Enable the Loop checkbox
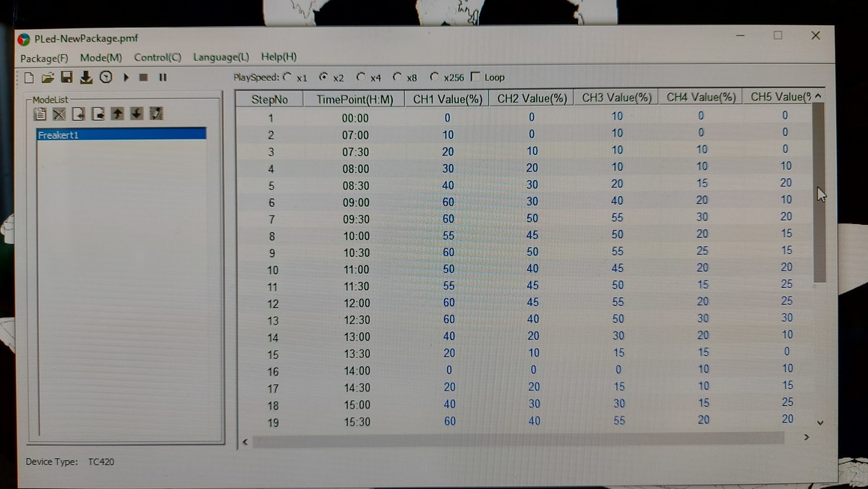The width and height of the screenshot is (868, 489). pyautogui.click(x=476, y=77)
